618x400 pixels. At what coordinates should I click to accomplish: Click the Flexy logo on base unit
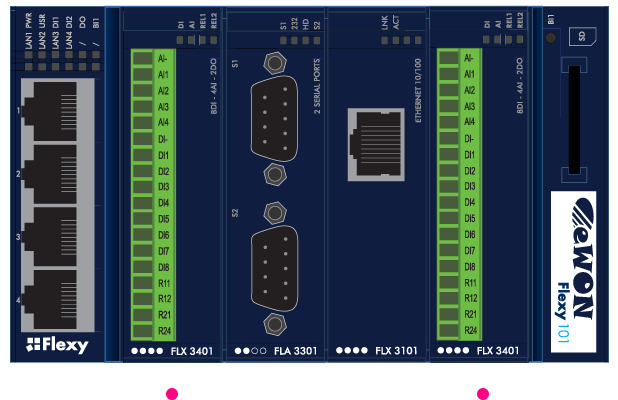(x=57, y=345)
